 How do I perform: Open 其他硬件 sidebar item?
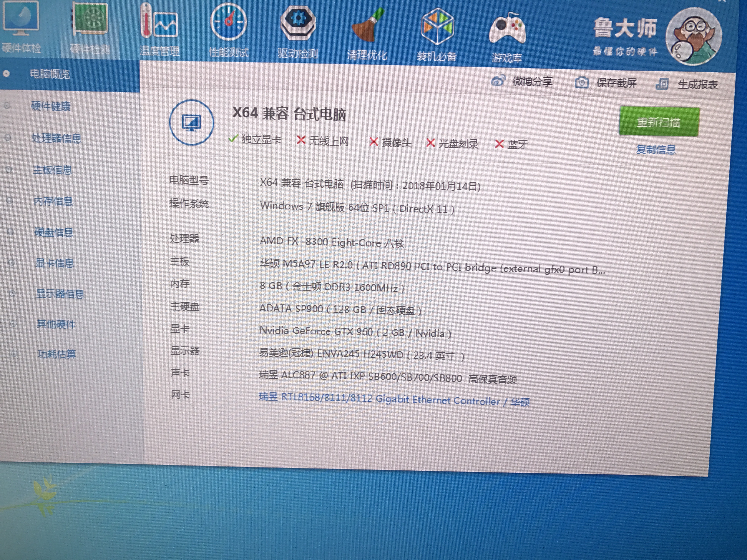tap(56, 324)
